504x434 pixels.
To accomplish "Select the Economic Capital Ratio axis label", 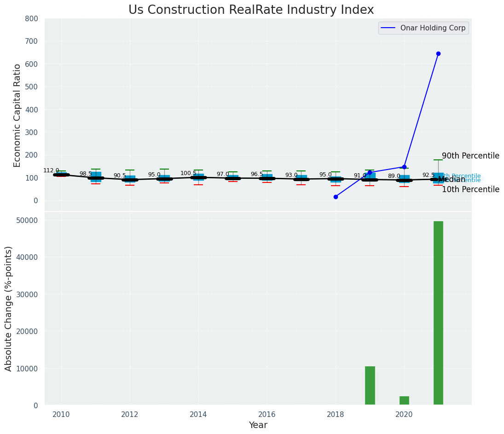I will point(17,115).
